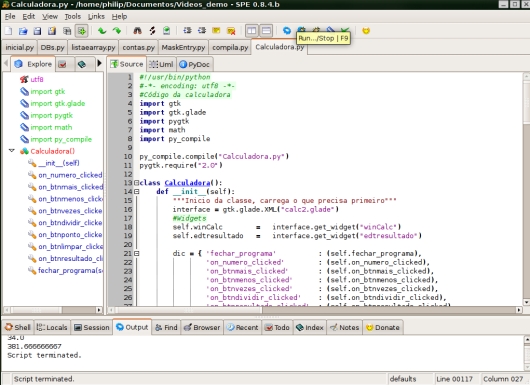Select fechar_programa in the Explore tree
Screen dimensions: 530x385
(x=70, y=270)
